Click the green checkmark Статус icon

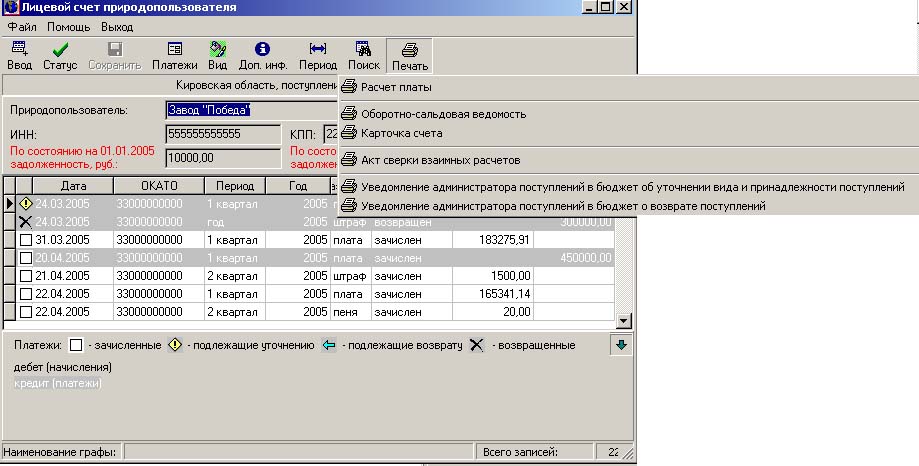click(60, 49)
